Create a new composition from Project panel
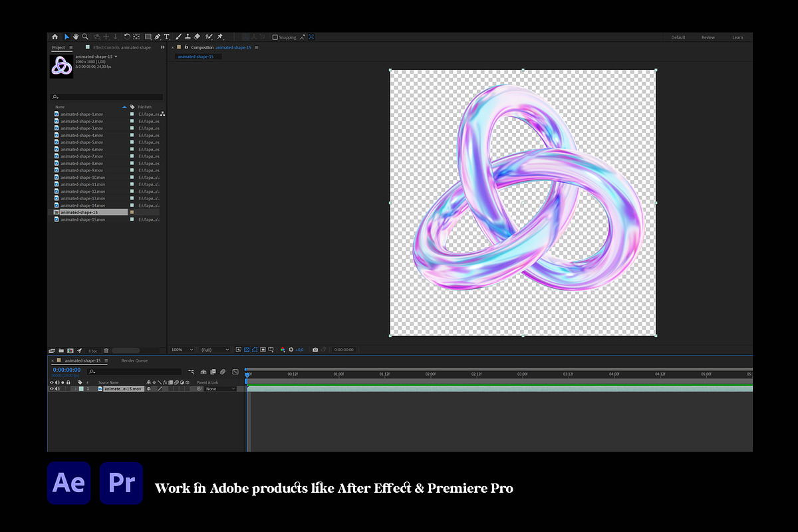The image size is (798, 532). (70, 350)
